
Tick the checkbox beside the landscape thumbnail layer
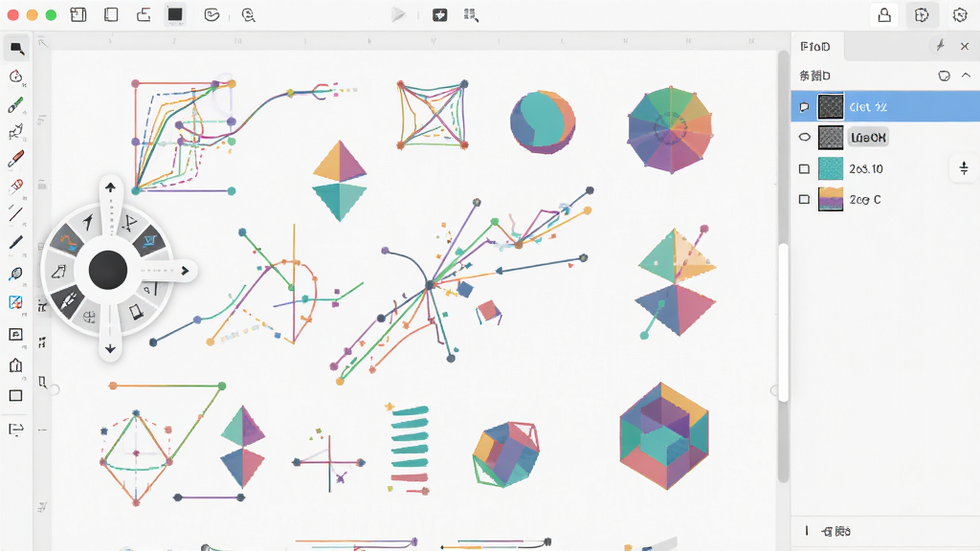[x=804, y=199]
